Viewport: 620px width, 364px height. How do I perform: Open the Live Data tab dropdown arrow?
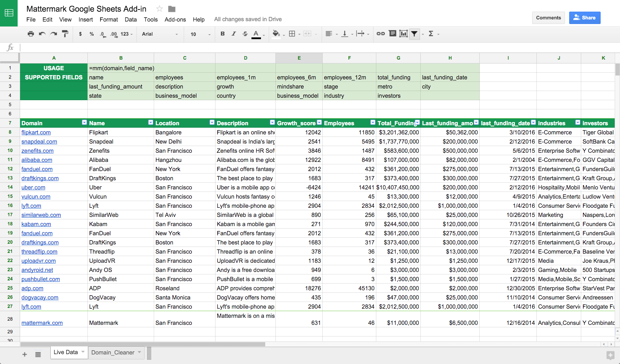pos(83,352)
